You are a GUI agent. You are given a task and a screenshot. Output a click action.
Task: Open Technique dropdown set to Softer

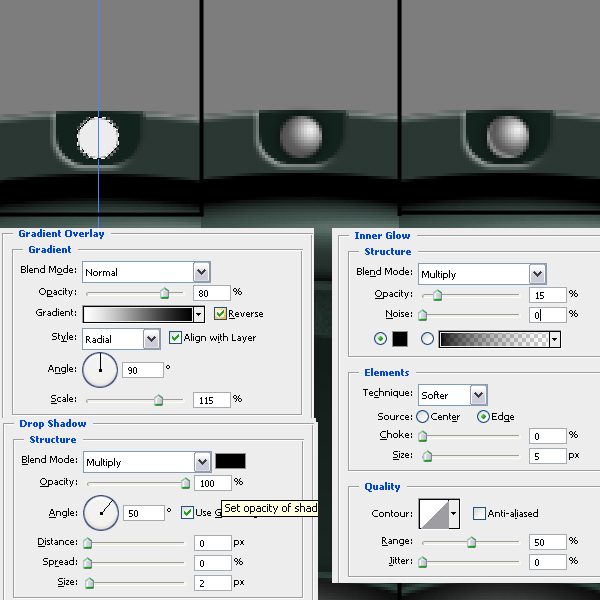pos(453,395)
